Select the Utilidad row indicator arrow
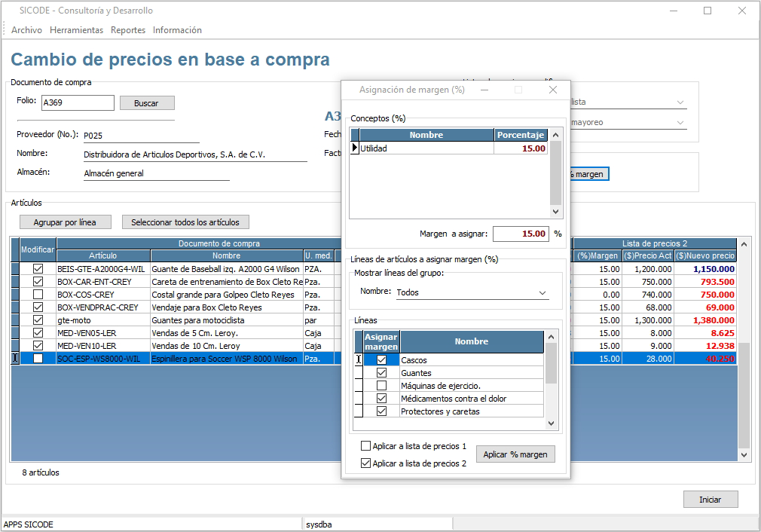Image resolution: width=761 pixels, height=532 pixels. pos(355,148)
